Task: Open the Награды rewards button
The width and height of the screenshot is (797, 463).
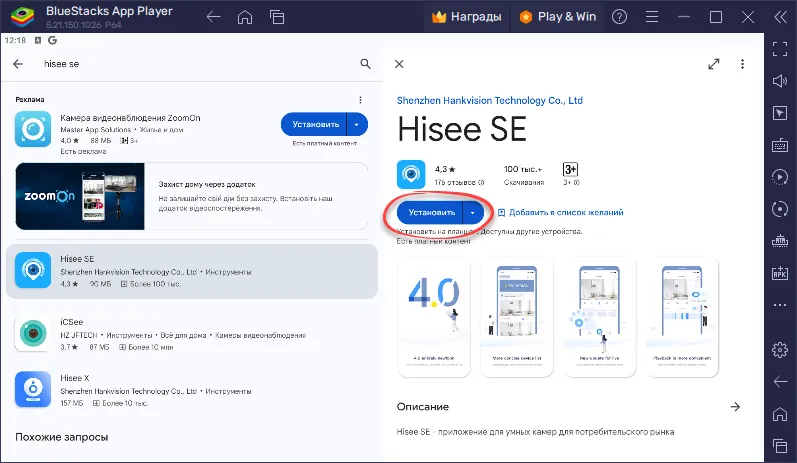Action: click(466, 17)
